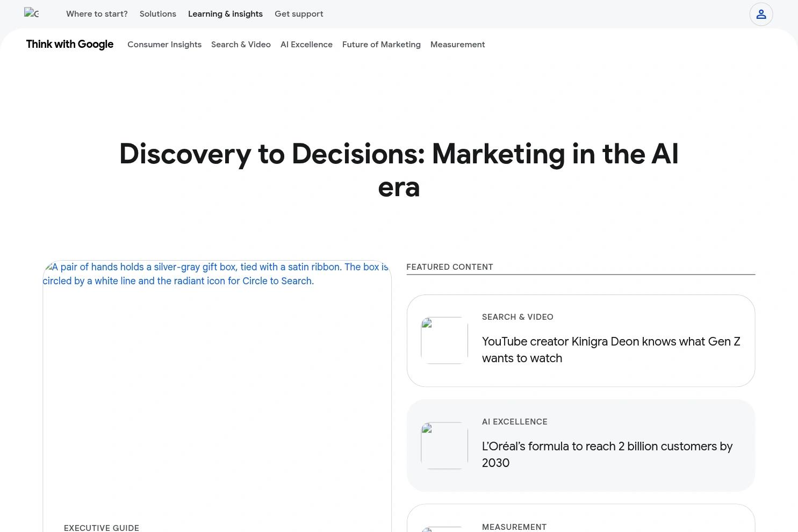
Task: Go to Think with Google home
Action: point(70,45)
